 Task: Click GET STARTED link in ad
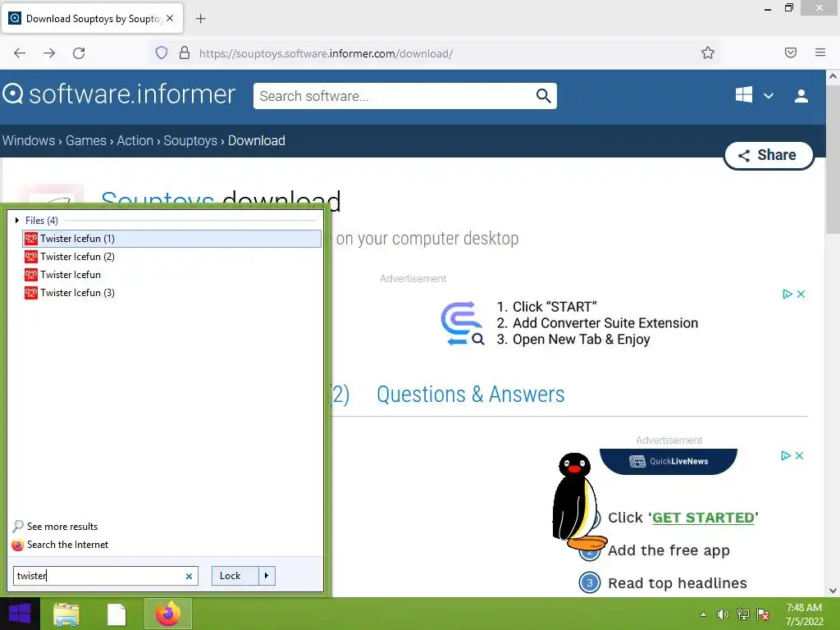pos(703,518)
